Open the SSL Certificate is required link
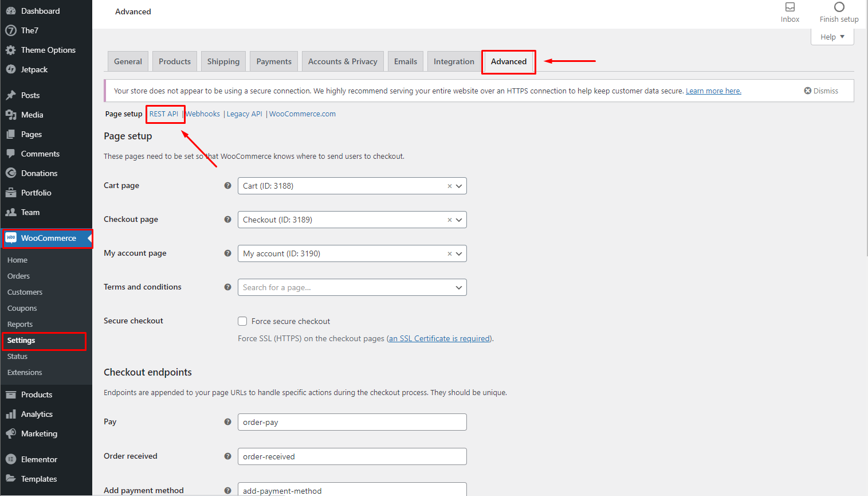The height and width of the screenshot is (496, 868). click(439, 338)
